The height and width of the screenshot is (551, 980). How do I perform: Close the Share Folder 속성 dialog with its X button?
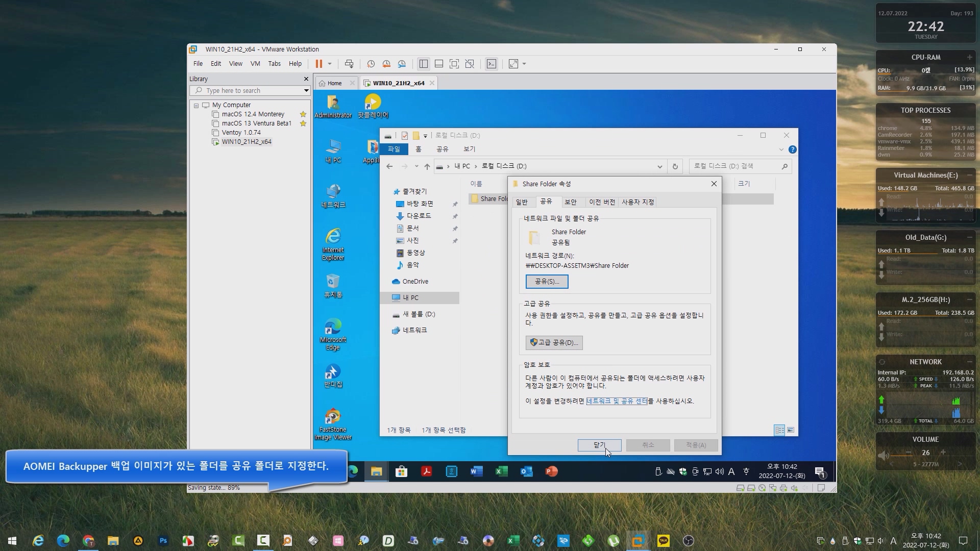714,184
